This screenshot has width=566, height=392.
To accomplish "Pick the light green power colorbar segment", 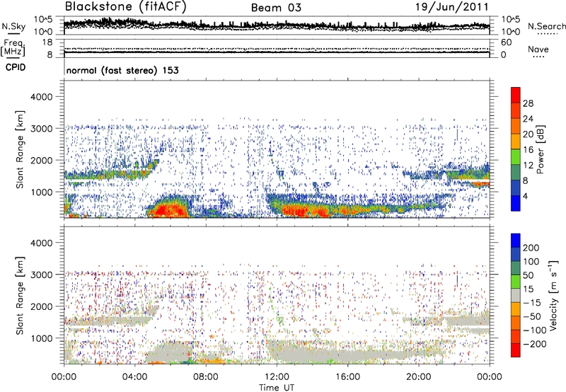I will click(x=516, y=157).
